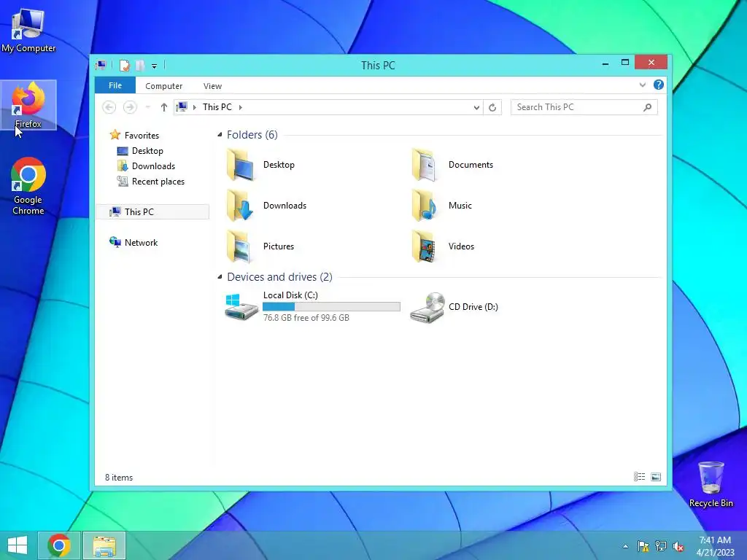Screen dimensions: 747x560
Task: Open the Recycle Bin on desktop
Action: pyautogui.click(x=711, y=484)
